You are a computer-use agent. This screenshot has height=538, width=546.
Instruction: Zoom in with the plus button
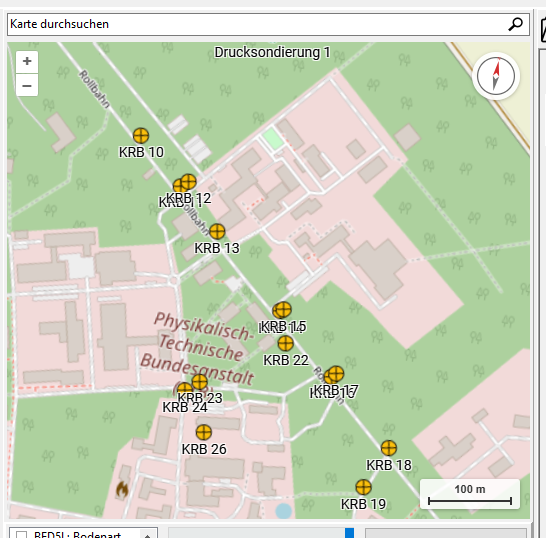(x=27, y=62)
